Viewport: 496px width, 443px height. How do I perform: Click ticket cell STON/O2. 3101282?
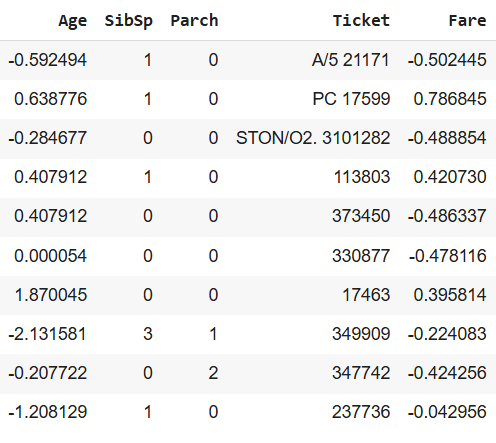313,138
